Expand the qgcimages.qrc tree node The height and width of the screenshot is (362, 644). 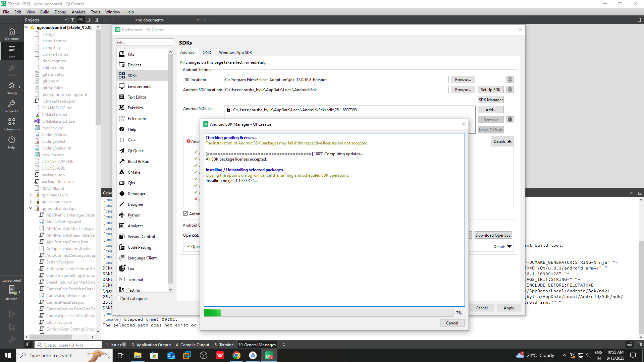[31, 195]
